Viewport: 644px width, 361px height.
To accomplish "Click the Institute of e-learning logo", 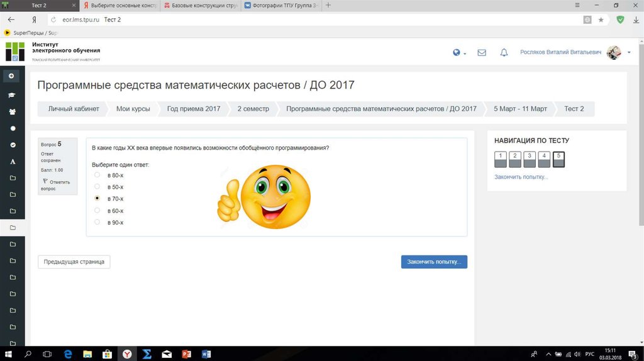I will click(x=15, y=52).
